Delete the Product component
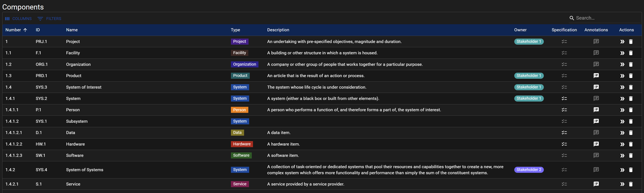Viewport: 644px width, 193px height. coord(630,76)
